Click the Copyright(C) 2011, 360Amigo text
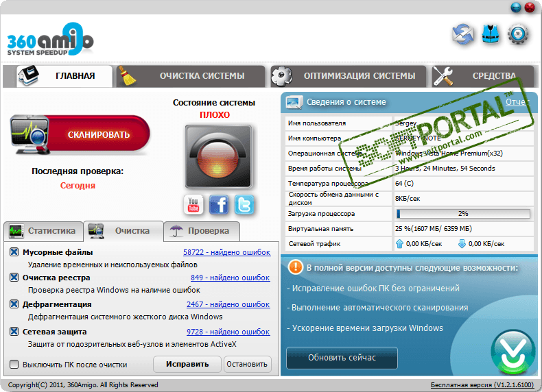 tap(83, 384)
